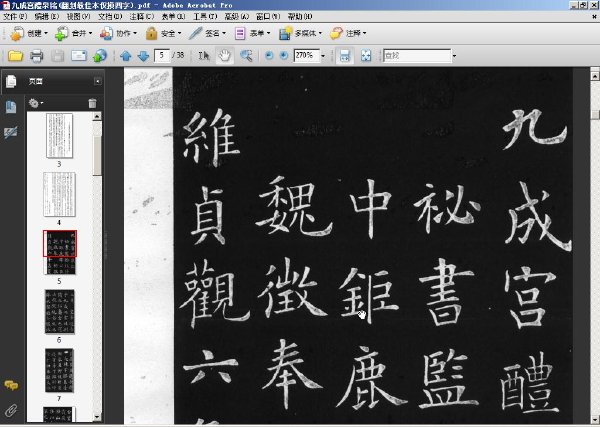Screen dimensions: 600x427
Task: Click the page number field showing 5
Action: [162, 55]
